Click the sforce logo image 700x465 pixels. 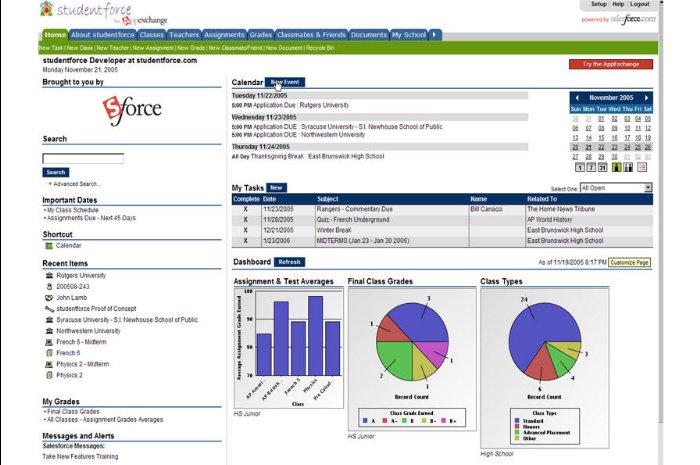(x=132, y=110)
